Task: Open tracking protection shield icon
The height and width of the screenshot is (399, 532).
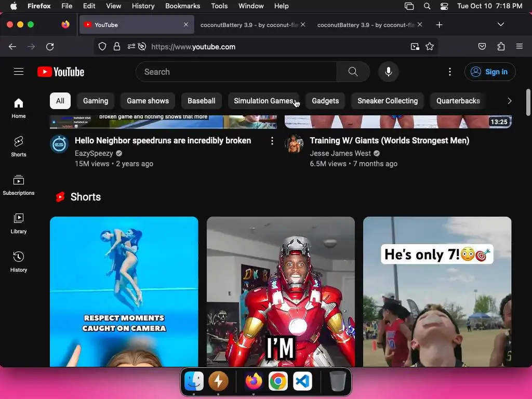Action: point(102,46)
